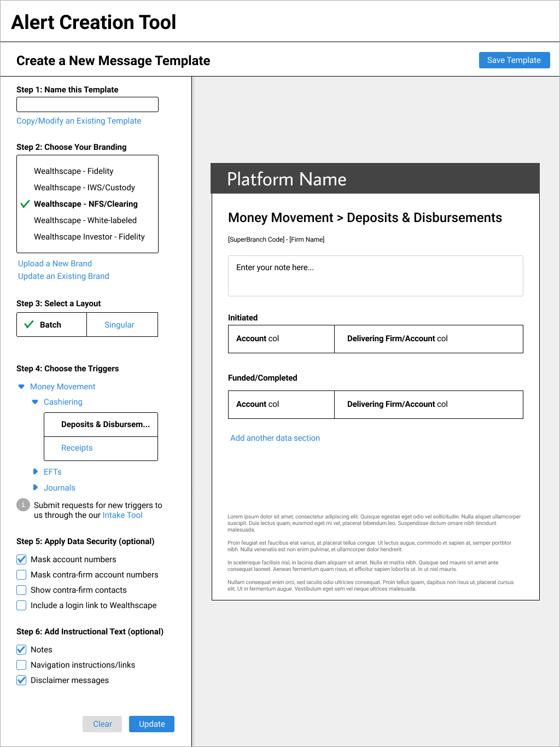Collapse the Cashiering subsection

coord(35,401)
